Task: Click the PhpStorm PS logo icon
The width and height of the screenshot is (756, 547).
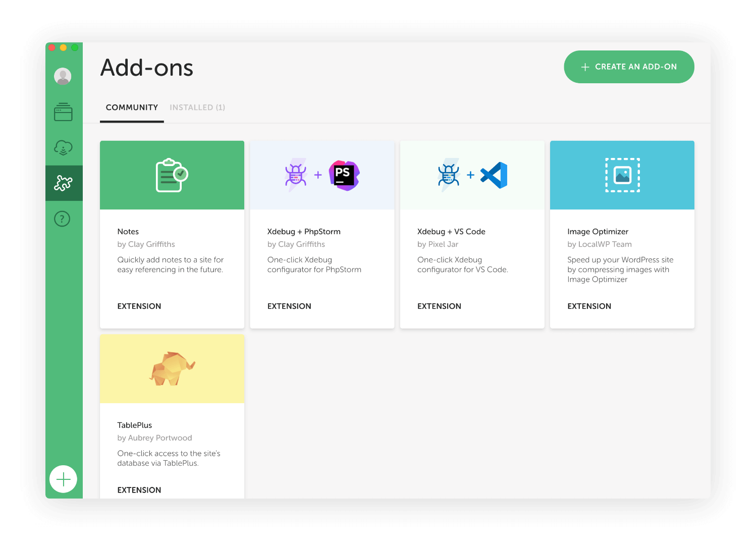Action: point(344,175)
